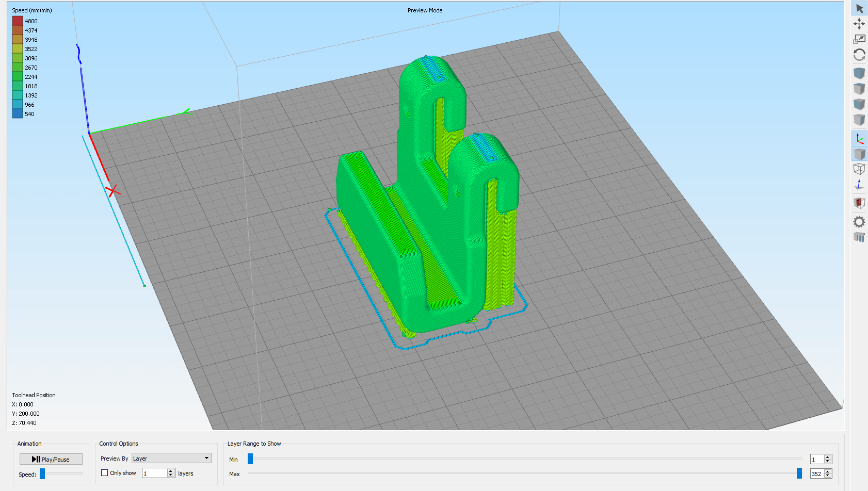The width and height of the screenshot is (868, 491).
Task: Decrease the Max layer value
Action: (828, 476)
